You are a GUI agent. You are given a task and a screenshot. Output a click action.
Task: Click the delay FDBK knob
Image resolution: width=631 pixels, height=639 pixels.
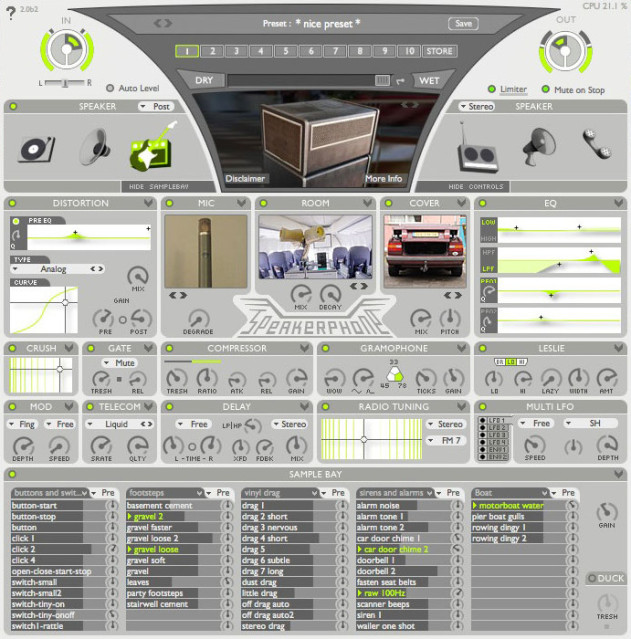pyautogui.click(x=265, y=447)
